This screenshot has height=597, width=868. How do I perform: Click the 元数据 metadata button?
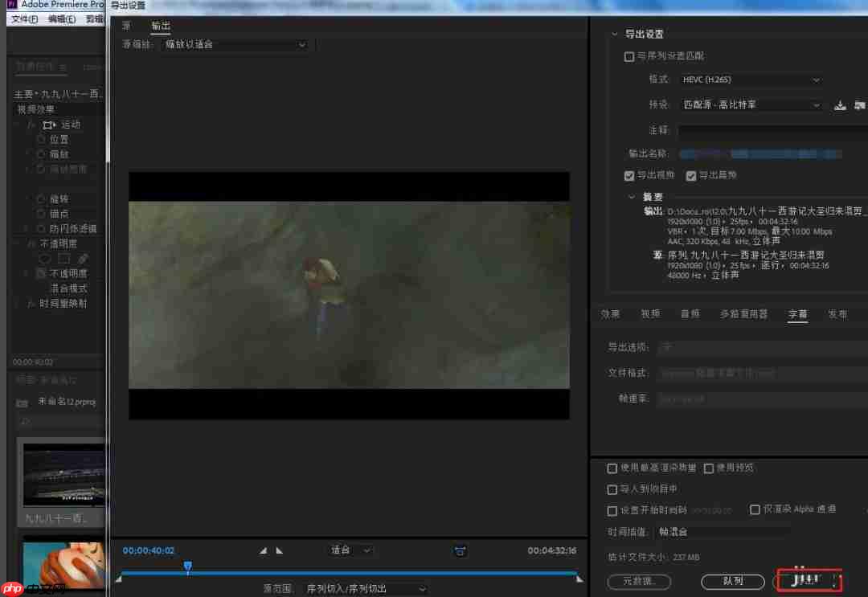[x=639, y=581]
